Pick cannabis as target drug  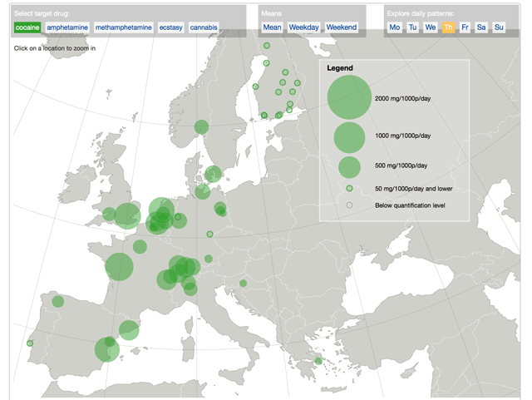204,27
